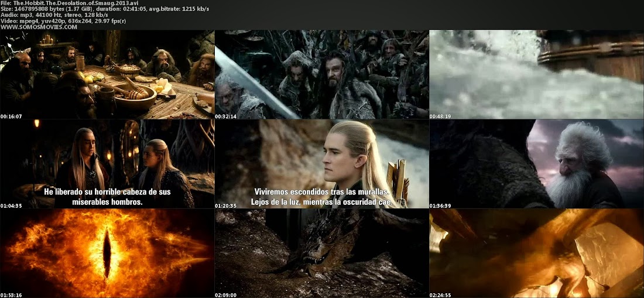Click the 'Size: 1467895808 bytes' info line
Viewport: 644px width, 298px height.
tap(105, 9)
